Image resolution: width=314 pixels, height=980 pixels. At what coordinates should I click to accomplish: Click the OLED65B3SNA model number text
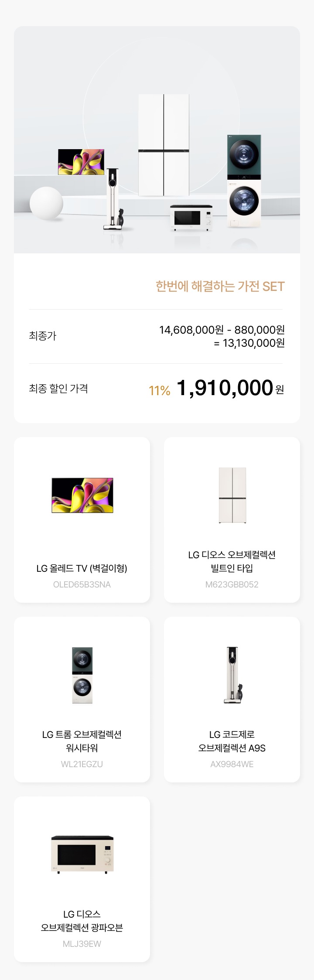tap(82, 584)
